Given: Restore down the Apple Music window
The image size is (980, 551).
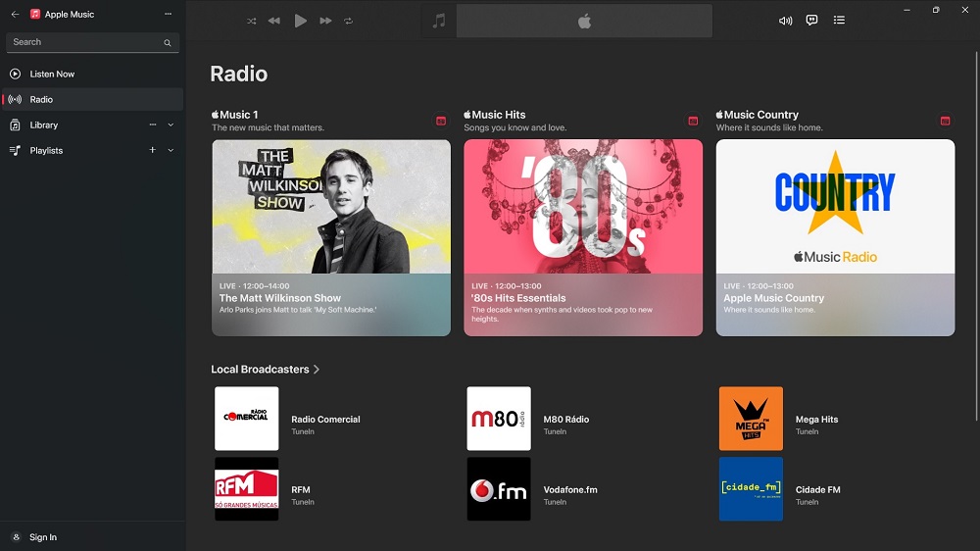Looking at the screenshot, I should [x=936, y=10].
